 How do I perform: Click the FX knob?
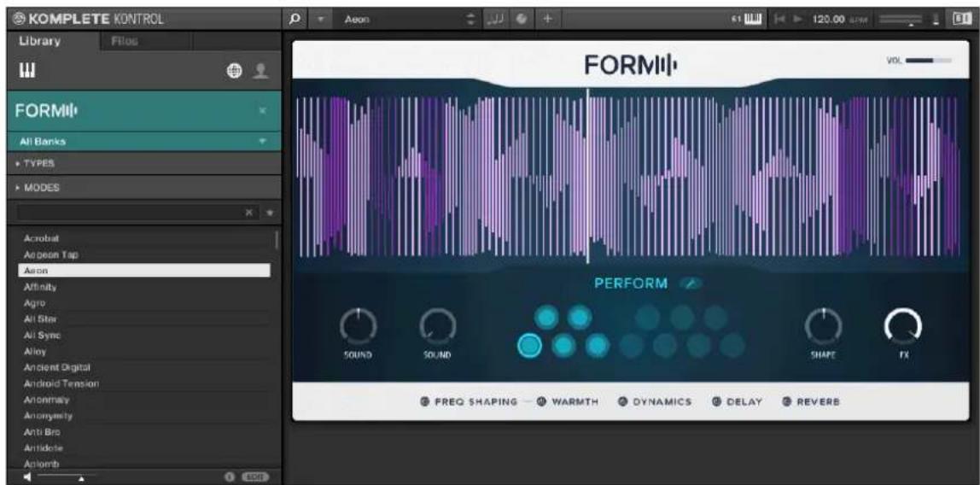tap(903, 327)
